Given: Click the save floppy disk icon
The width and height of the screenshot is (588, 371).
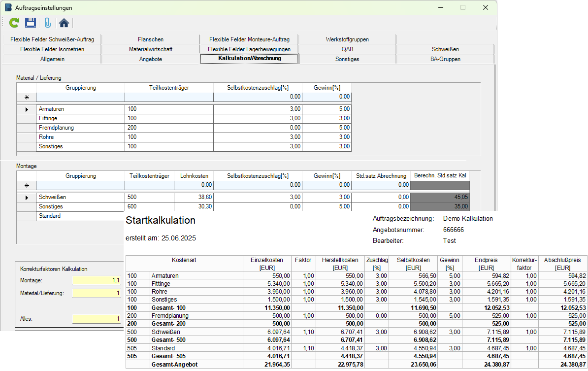Looking at the screenshot, I should (31, 22).
